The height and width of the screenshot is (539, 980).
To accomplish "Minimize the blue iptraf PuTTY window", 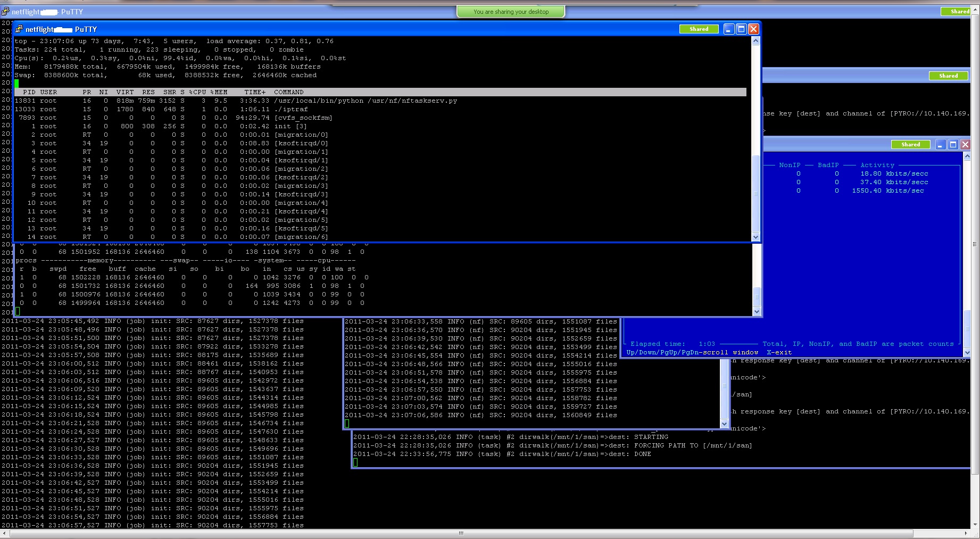I will (x=940, y=145).
